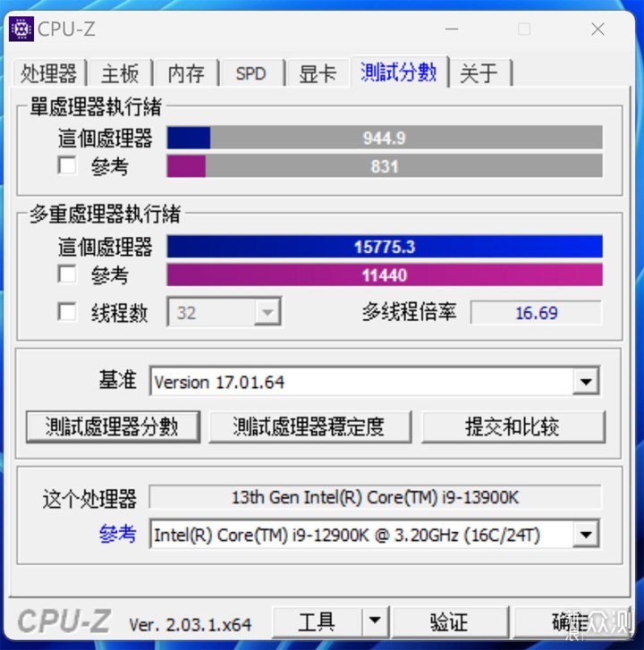Switch to the 处理器 tab

click(x=49, y=73)
